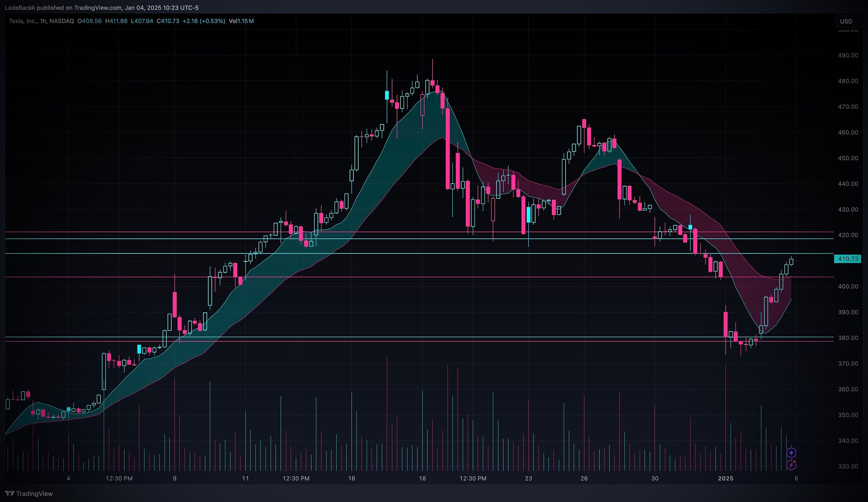Screen dimensions: 868x502
Task: Click the "Tesla, Inc., 1h, NASDAQ" symbol title
Action: pyautogui.click(x=41, y=21)
